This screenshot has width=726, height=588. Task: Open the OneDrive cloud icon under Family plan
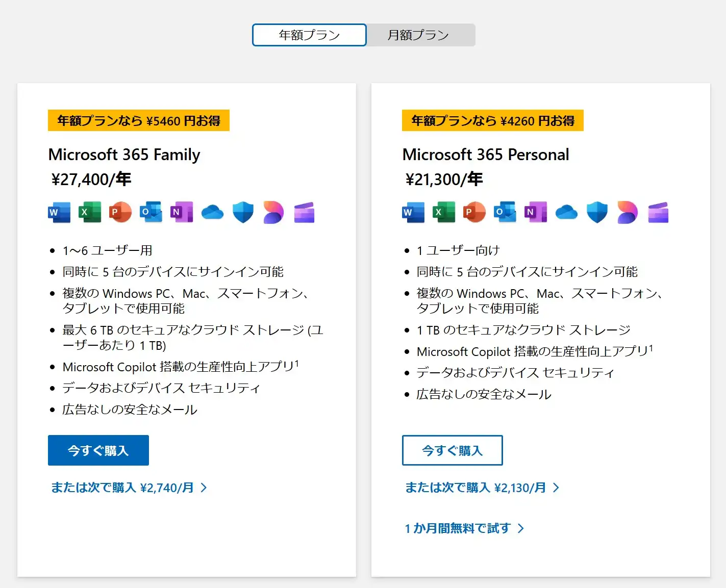tap(212, 212)
